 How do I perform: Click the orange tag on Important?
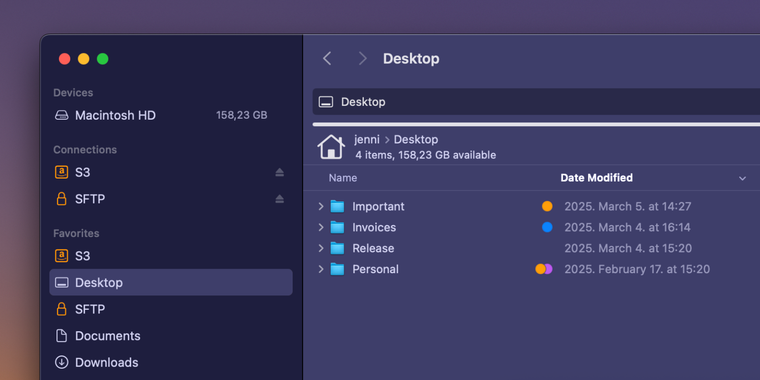[x=547, y=206]
